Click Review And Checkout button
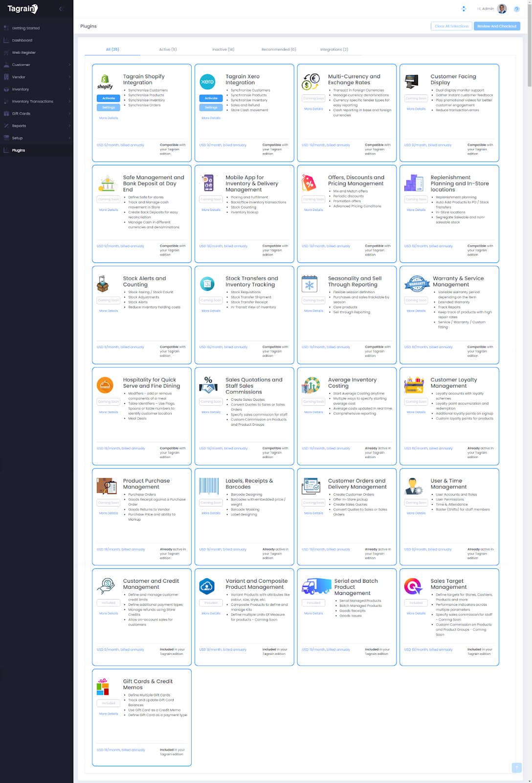The width and height of the screenshot is (532, 783). click(497, 26)
